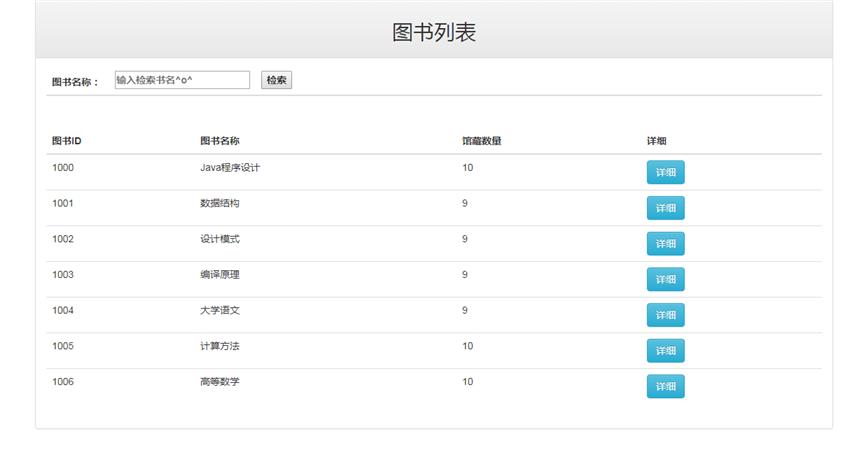The width and height of the screenshot is (861, 452).
Task: Open details for 设计模式 book
Action: (x=666, y=243)
